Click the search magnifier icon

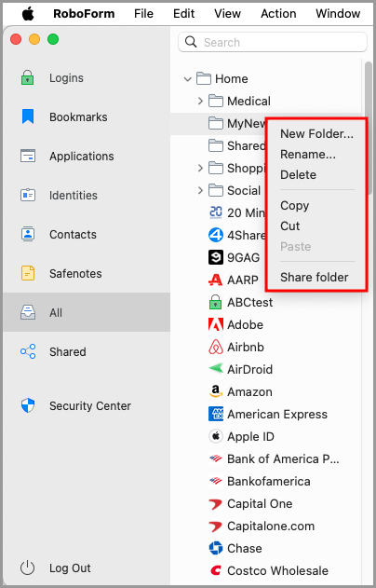(191, 42)
